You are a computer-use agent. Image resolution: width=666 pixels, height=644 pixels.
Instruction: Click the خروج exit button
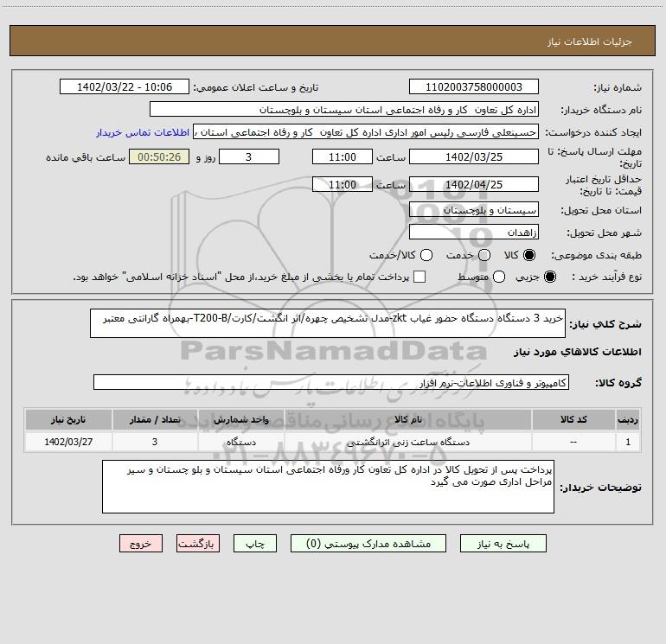tap(141, 544)
